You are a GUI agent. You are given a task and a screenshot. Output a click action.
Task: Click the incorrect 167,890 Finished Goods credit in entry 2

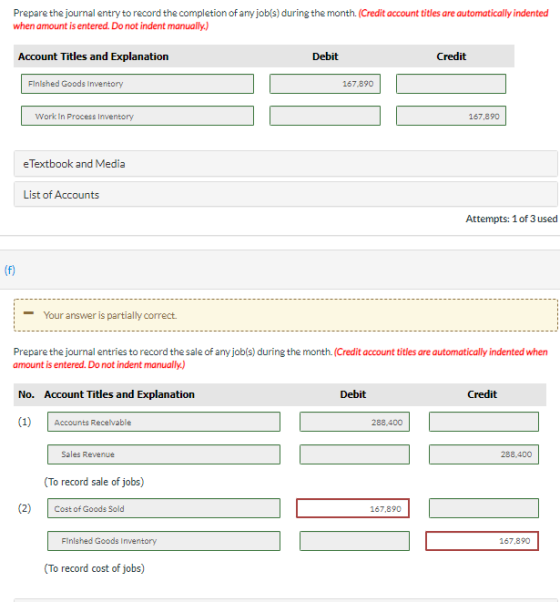click(x=482, y=541)
